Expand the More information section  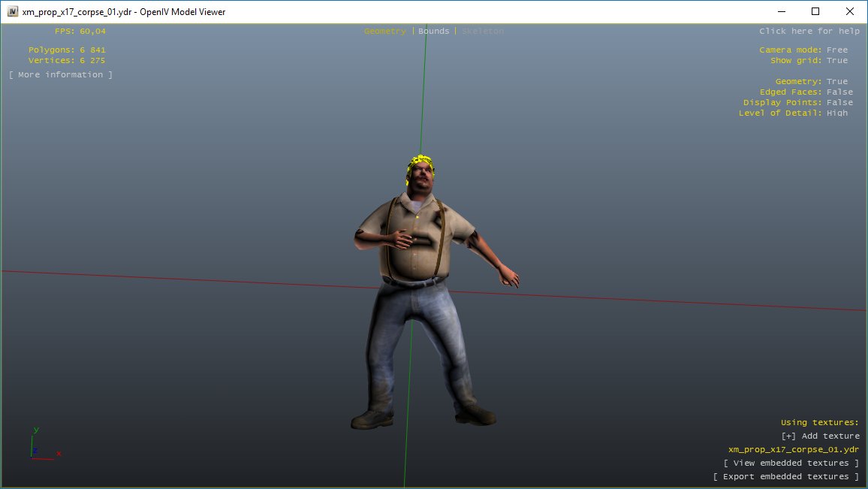[x=61, y=74]
